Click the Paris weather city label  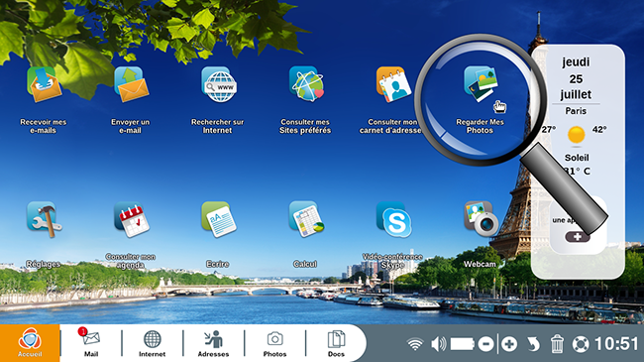click(x=576, y=111)
